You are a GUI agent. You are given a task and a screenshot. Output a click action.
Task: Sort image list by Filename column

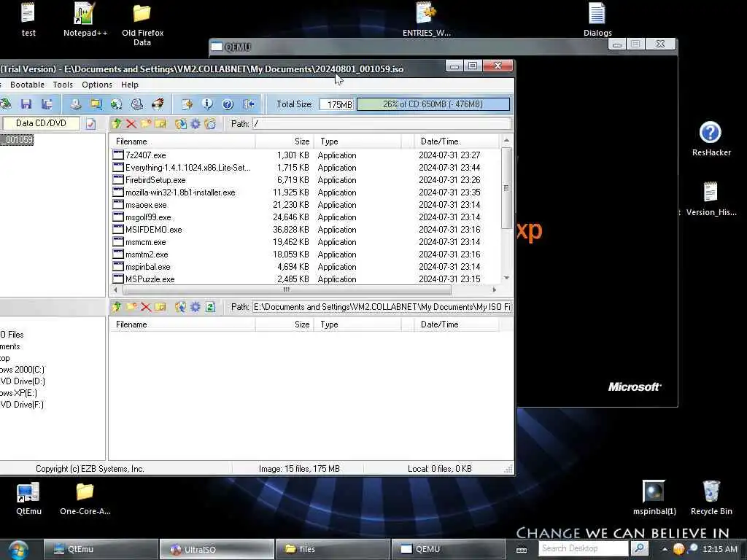click(182, 141)
